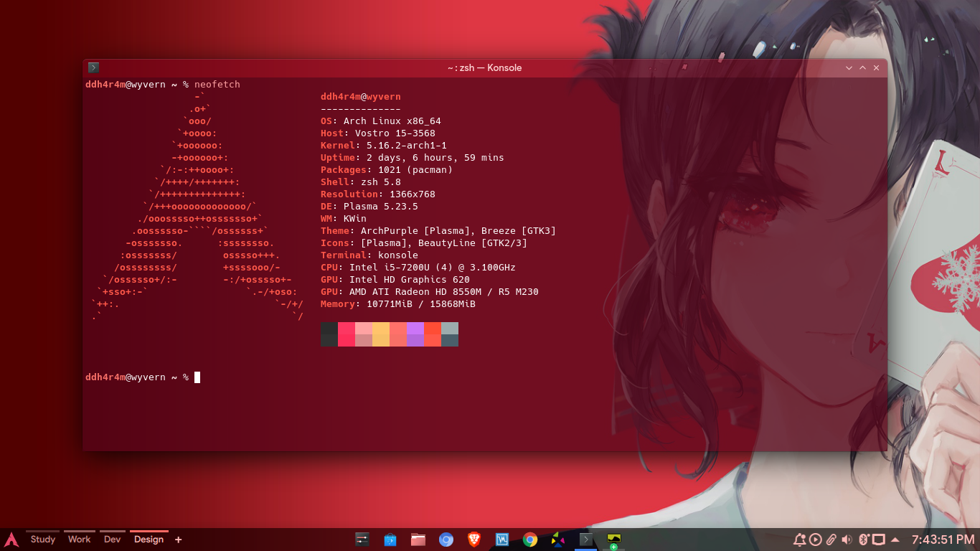The image size is (980, 551).
Task: Click the "DE: Plasma 5.23.5" line
Action: pos(369,207)
